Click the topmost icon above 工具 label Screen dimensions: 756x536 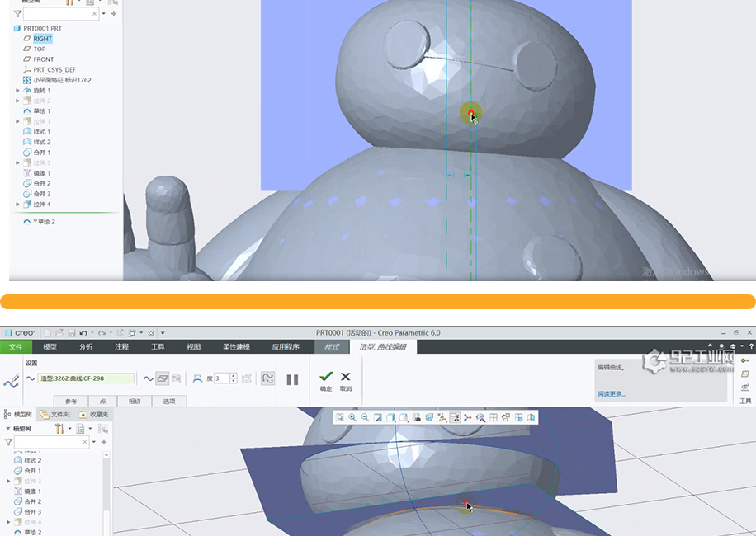point(745,360)
